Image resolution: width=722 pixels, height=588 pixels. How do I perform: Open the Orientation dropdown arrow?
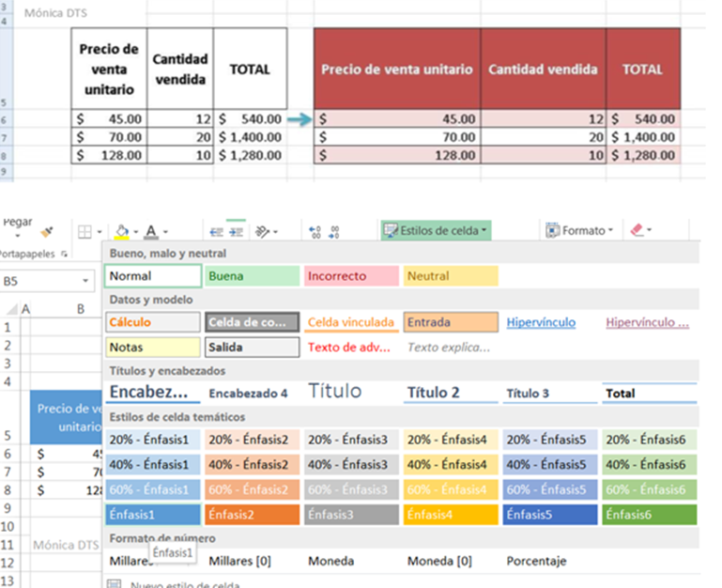click(275, 232)
